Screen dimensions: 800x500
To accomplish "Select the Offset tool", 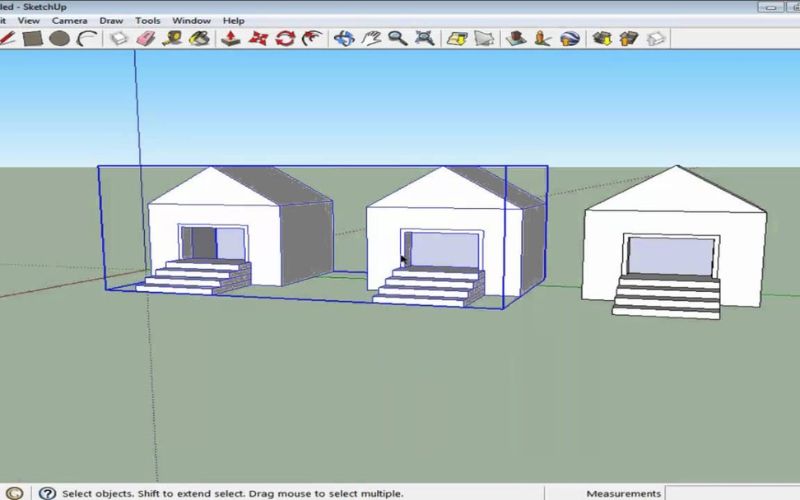I will point(312,38).
